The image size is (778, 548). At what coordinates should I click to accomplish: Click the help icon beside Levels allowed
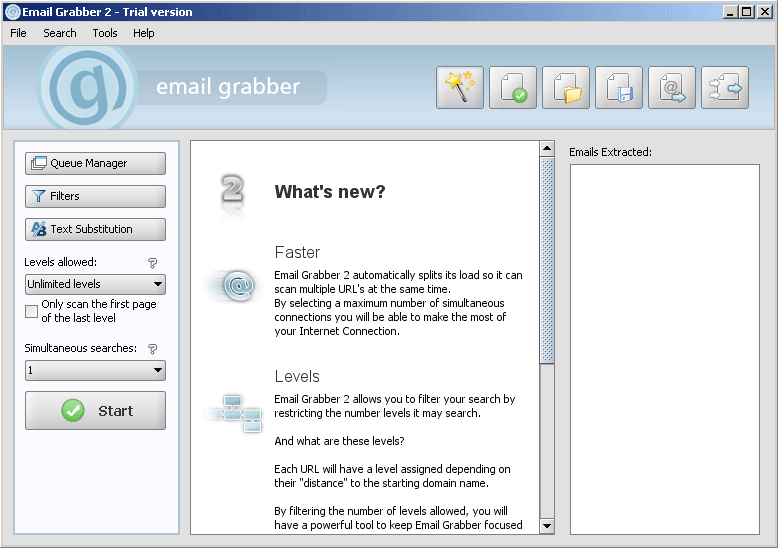pos(152,263)
